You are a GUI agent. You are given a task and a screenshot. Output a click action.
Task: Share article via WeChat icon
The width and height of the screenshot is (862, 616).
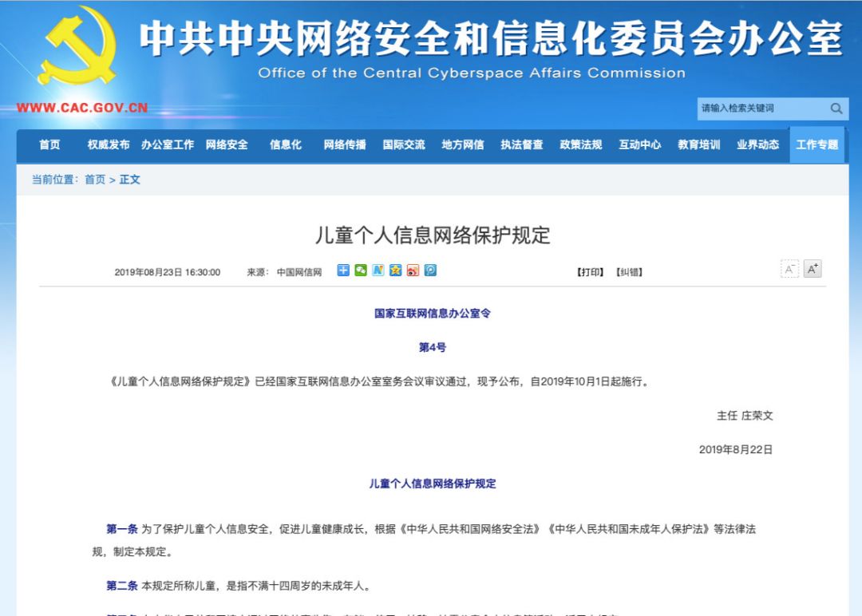(361, 270)
